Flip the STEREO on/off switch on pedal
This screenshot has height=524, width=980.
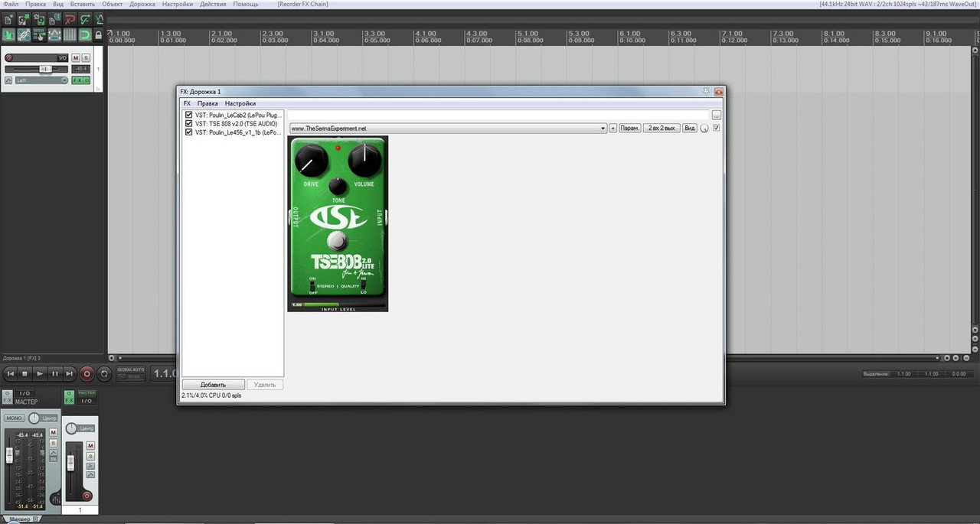pyautogui.click(x=312, y=285)
